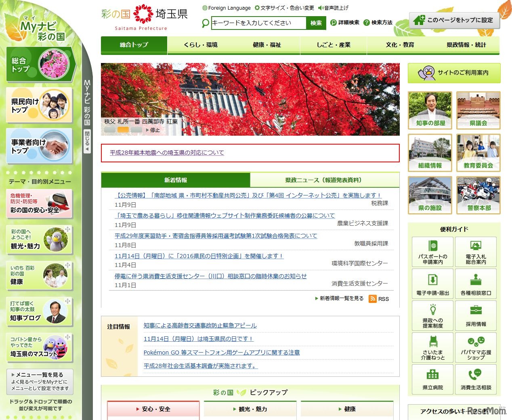
Task: Open the さいたま介護ねっと icon
Action: (433, 348)
